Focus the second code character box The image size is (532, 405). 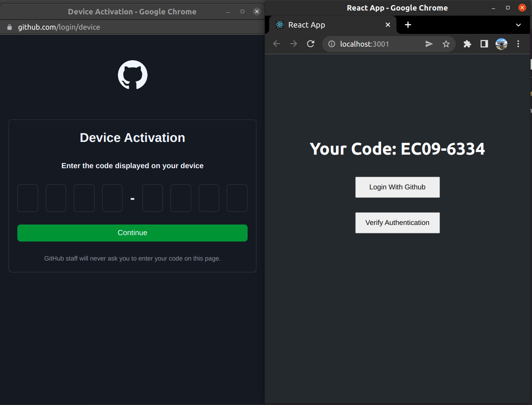pos(56,198)
